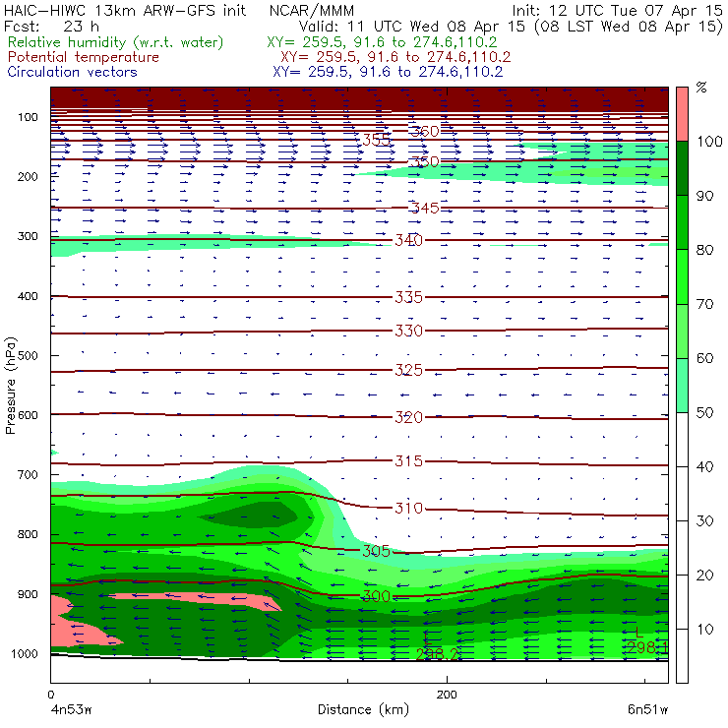Click the '298.2' minimum value near surface
Viewport: 728px width, 728px height.
click(x=437, y=654)
